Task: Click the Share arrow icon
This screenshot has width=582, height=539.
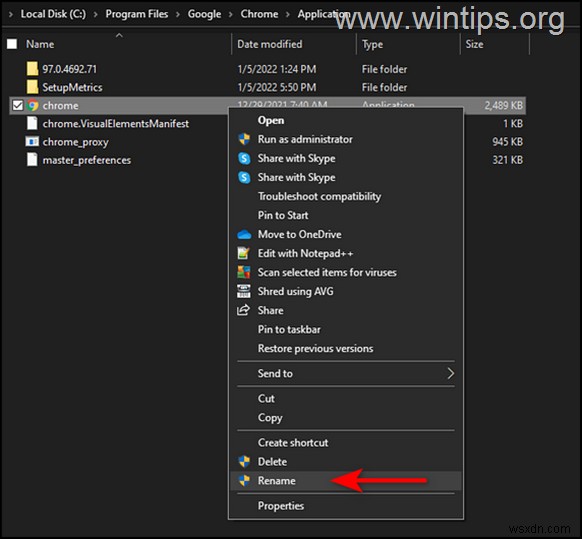Action: coord(243,310)
